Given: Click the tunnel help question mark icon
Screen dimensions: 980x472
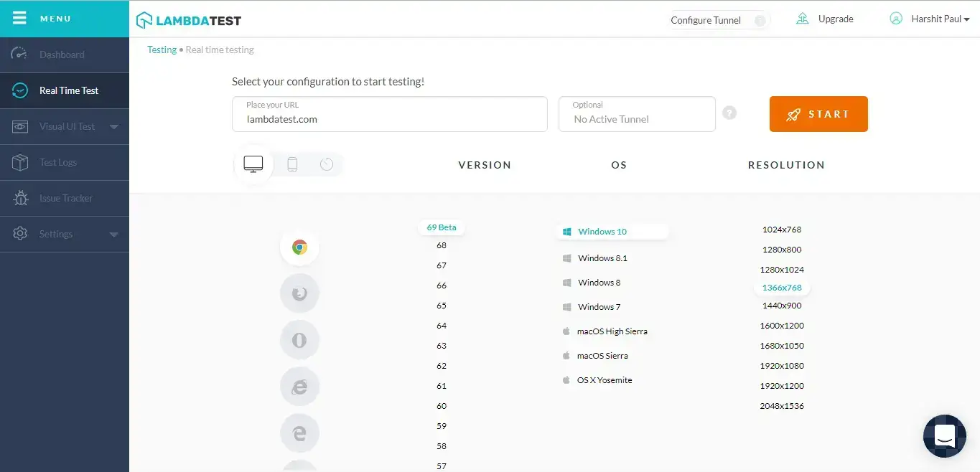Looking at the screenshot, I should click(x=729, y=113).
